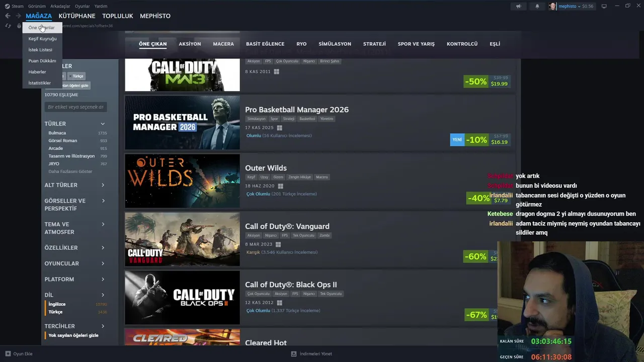
Task: Go back with the navigation arrow
Action: click(8, 16)
